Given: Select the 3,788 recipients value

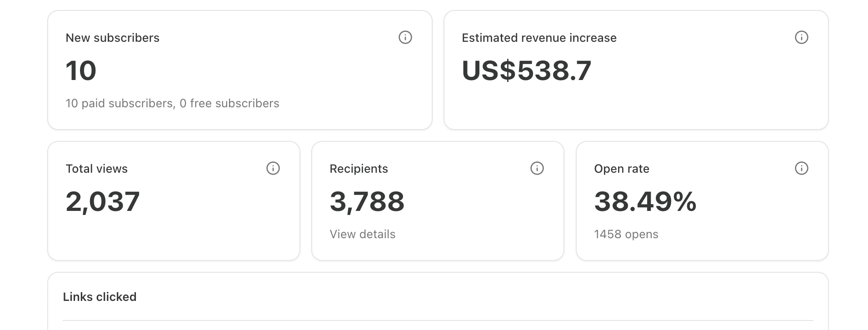Looking at the screenshot, I should point(367,201).
